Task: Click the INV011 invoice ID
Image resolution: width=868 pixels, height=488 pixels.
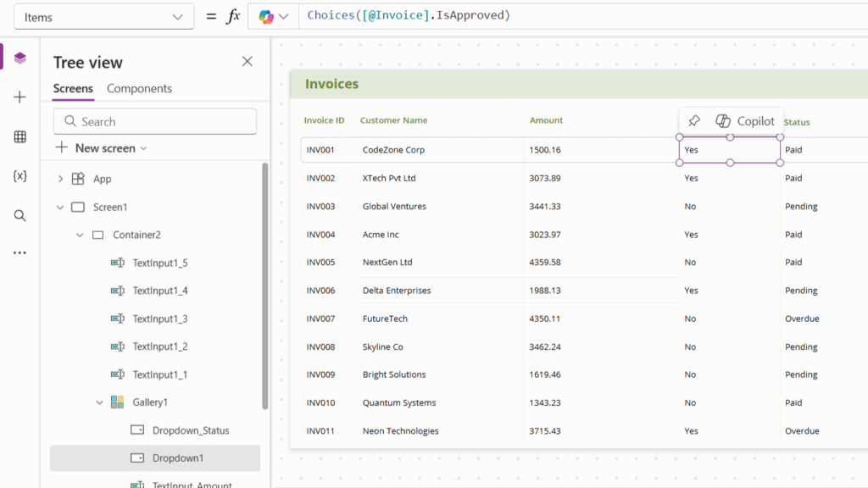Action: [x=320, y=431]
